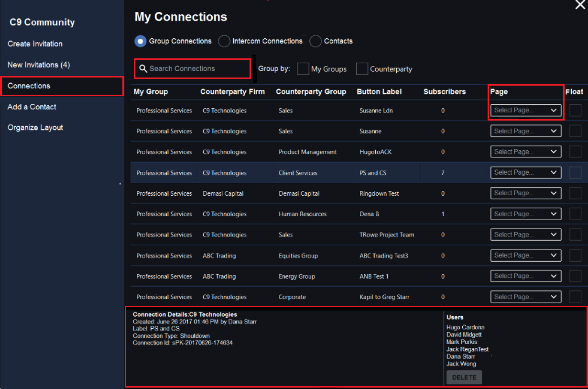Click Product Management counterparty group cell
This screenshot has height=389, width=588.
point(308,152)
